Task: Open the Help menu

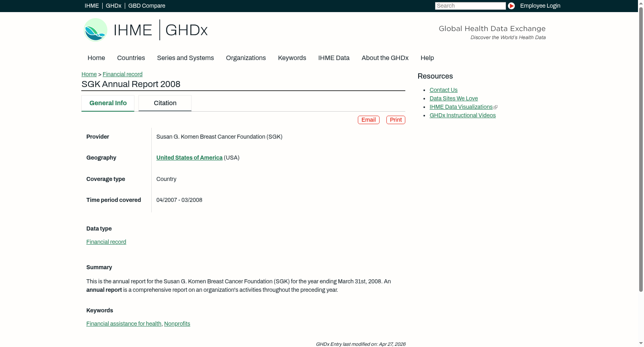Action: coord(427,58)
